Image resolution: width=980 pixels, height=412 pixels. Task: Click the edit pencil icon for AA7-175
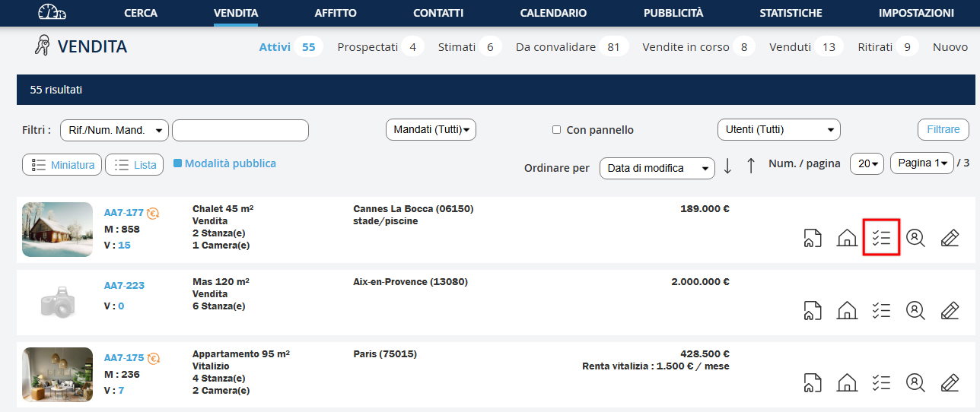click(x=949, y=382)
